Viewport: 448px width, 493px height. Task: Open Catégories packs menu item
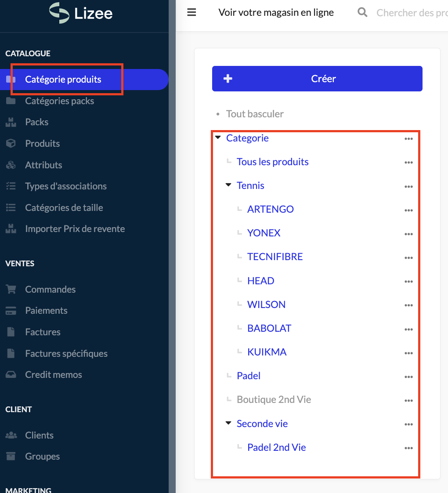point(59,101)
